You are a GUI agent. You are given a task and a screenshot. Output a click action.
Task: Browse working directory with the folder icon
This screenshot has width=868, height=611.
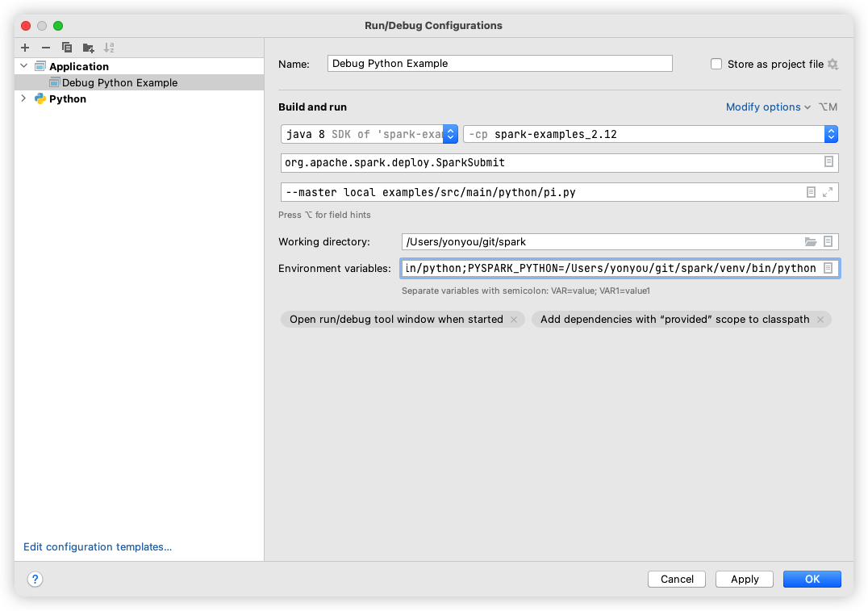pos(812,241)
